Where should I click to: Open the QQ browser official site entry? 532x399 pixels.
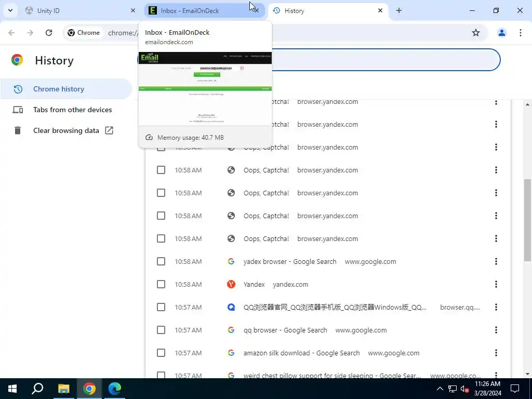tap(335, 307)
